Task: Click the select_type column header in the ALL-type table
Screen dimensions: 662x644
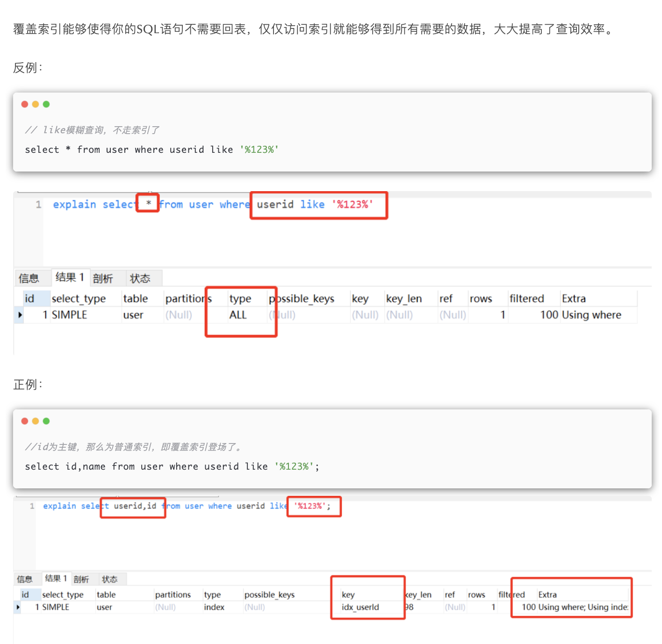Action: tap(79, 299)
